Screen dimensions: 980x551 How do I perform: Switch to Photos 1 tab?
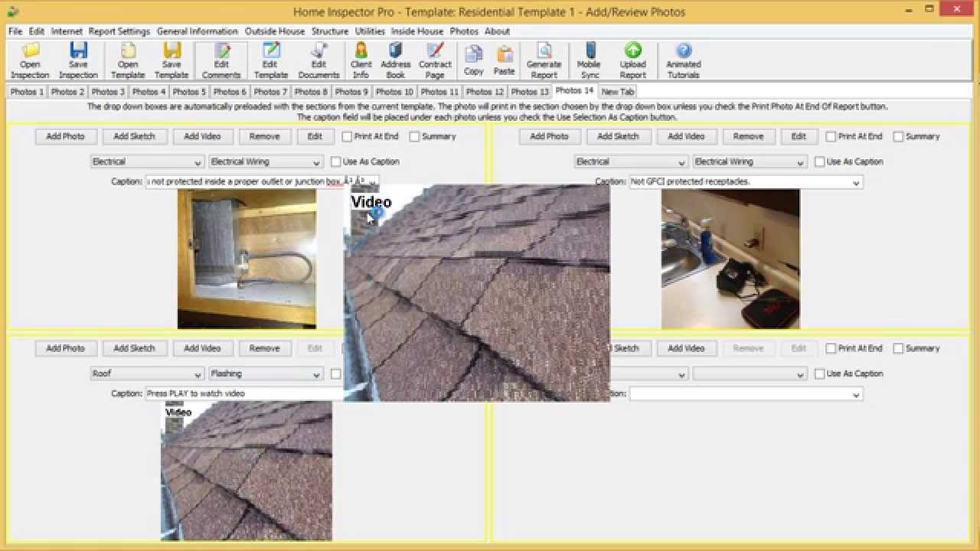coord(27,92)
